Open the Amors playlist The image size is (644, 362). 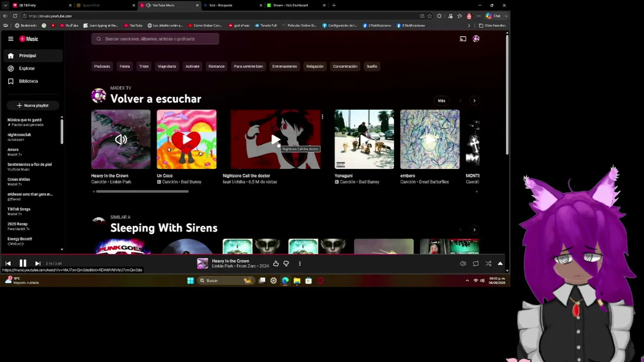click(x=31, y=152)
